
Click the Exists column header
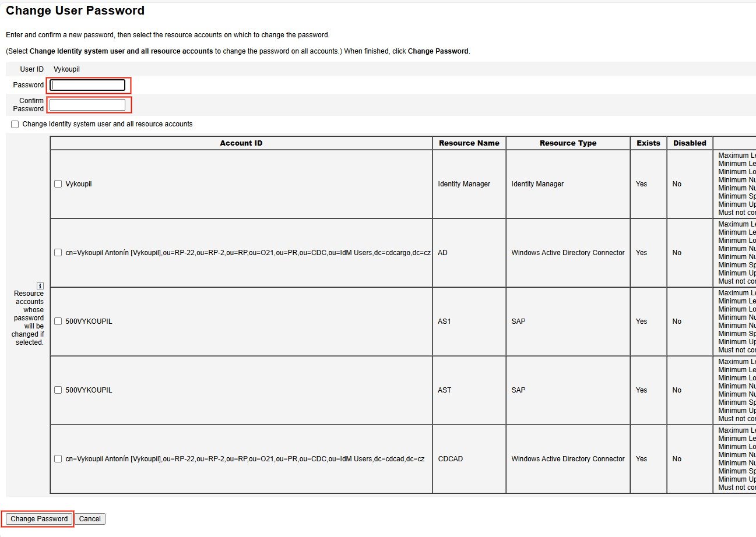tap(648, 143)
